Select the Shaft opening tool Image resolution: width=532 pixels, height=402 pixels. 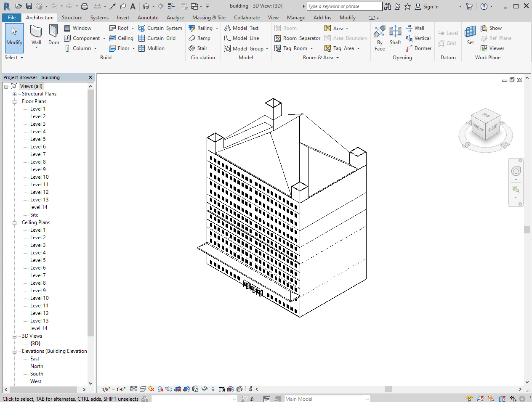[x=395, y=35]
